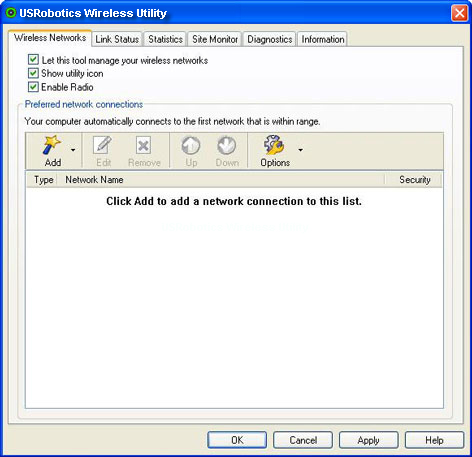Click the 'Click Add to add a network' message
The width and height of the screenshot is (472, 457).
point(234,201)
